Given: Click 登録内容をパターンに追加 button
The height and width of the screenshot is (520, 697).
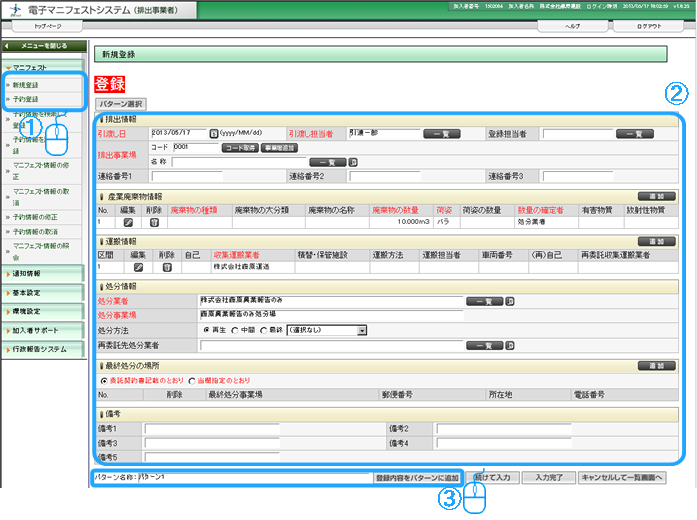Looking at the screenshot, I should point(417,478).
